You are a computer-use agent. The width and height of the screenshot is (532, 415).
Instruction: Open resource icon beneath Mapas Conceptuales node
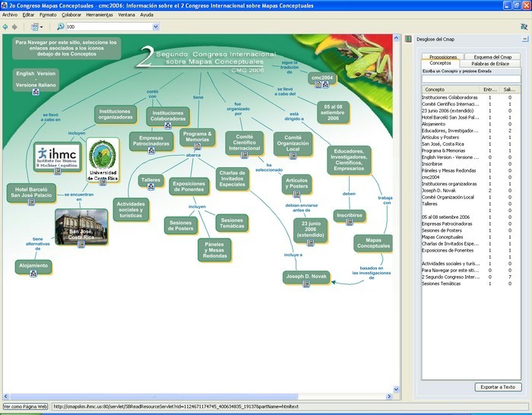click(x=375, y=252)
